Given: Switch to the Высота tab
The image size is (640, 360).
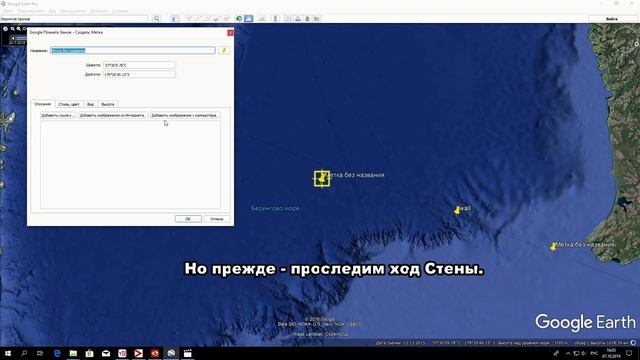Looking at the screenshot, I should pyautogui.click(x=108, y=104).
